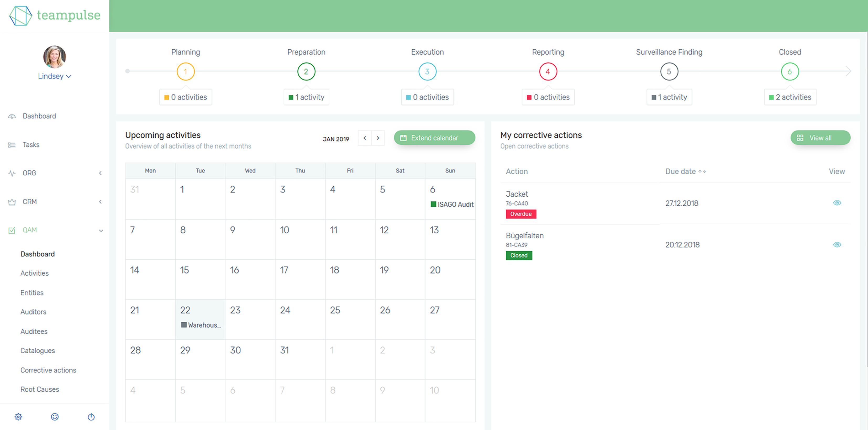Click the 76-CA40 reference code

(x=517, y=203)
